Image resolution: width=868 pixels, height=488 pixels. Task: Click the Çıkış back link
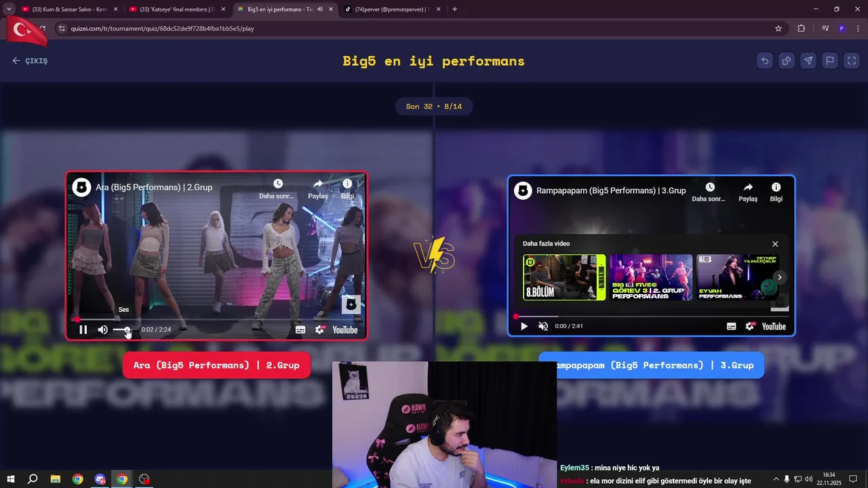tap(30, 61)
